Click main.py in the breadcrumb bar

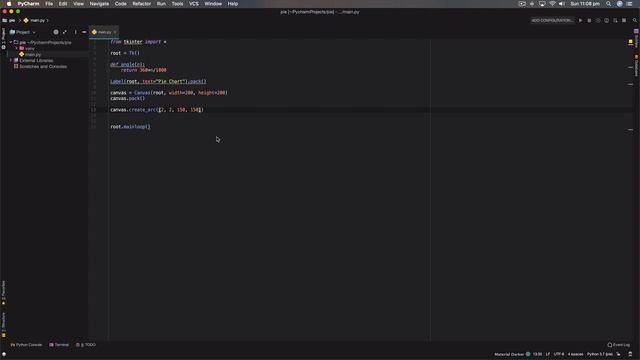pos(35,20)
